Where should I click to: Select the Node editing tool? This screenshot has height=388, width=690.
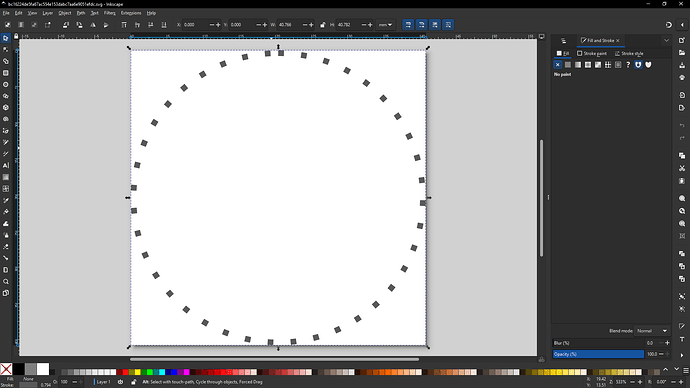[6, 50]
